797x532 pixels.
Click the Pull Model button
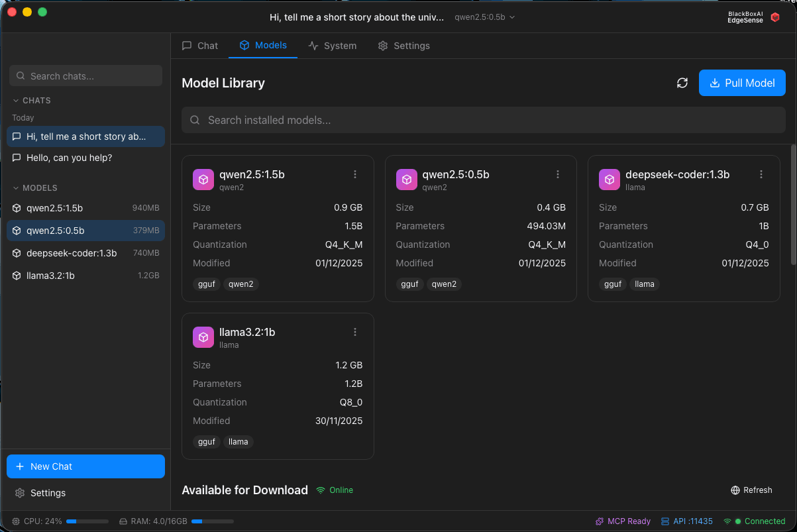[x=742, y=83]
